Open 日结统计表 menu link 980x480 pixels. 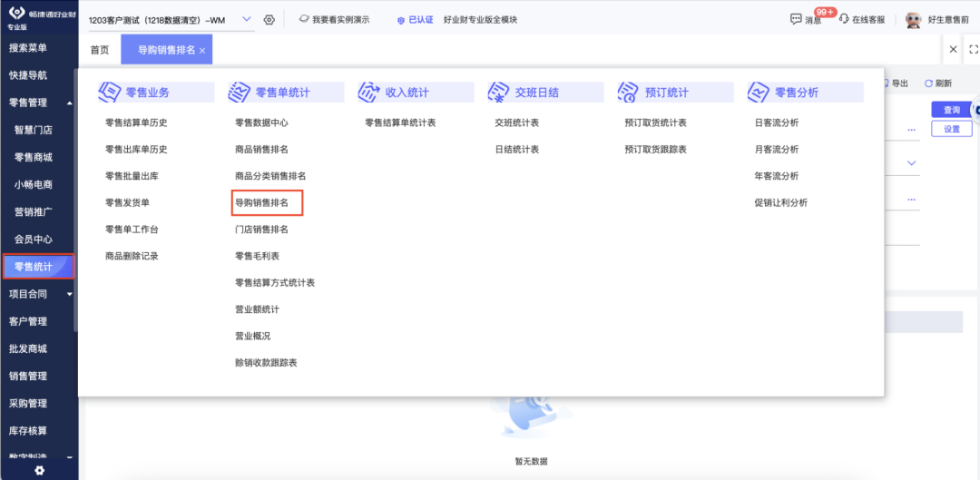(517, 150)
